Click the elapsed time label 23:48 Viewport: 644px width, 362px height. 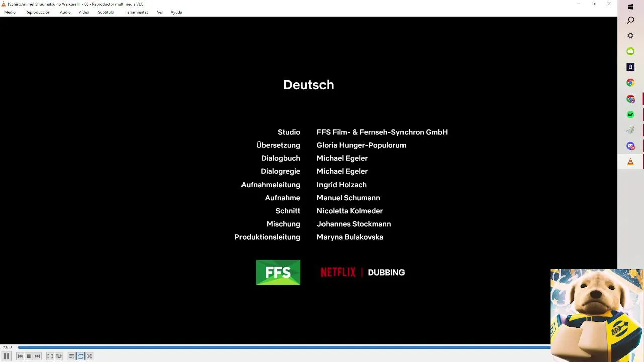click(x=8, y=348)
